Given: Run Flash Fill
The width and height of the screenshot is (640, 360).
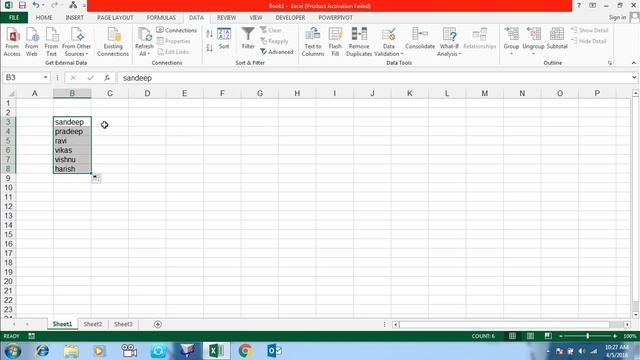Looking at the screenshot, I should coord(335,42).
